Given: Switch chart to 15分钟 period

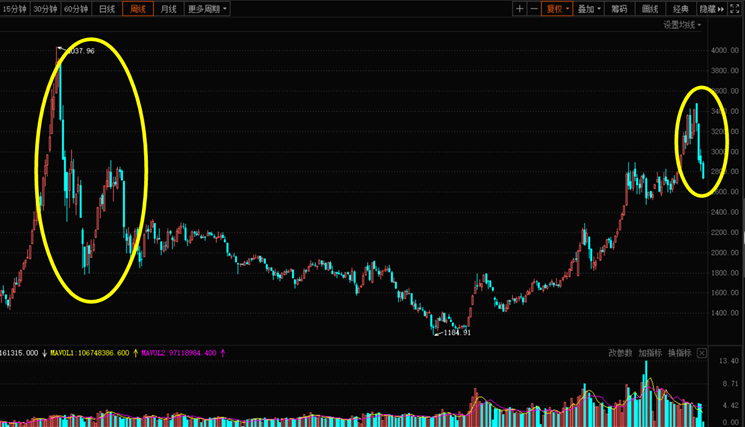Looking at the screenshot, I should tap(14, 9).
